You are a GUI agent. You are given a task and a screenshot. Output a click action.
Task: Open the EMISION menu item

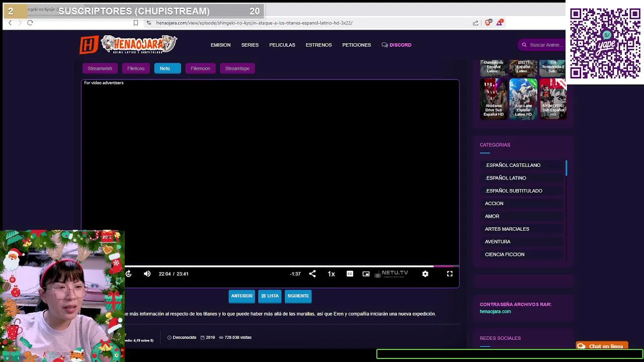pyautogui.click(x=220, y=45)
